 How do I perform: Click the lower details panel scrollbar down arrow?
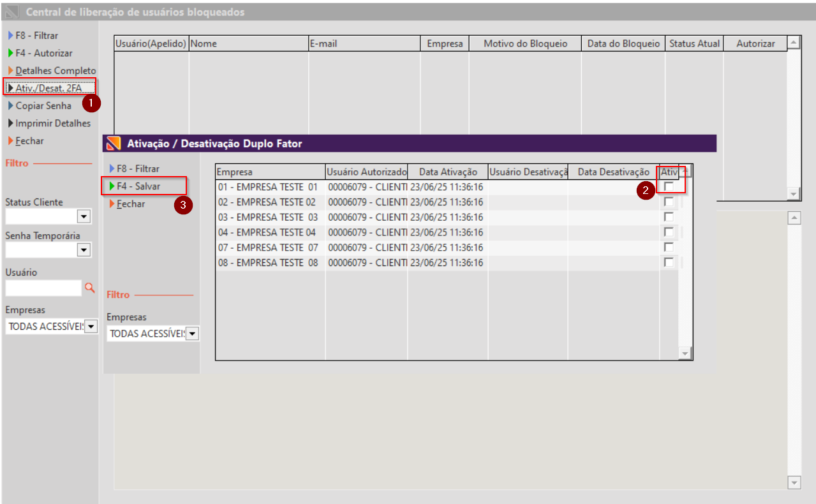794,482
